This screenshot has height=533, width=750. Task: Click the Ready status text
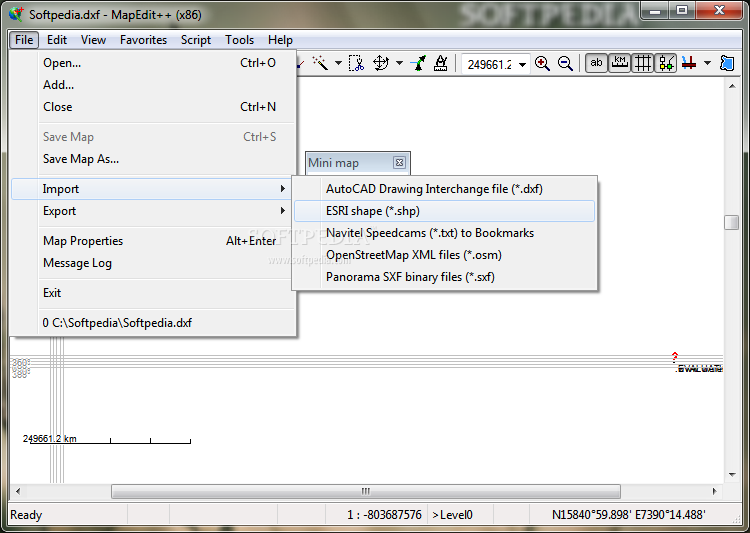pos(26,515)
